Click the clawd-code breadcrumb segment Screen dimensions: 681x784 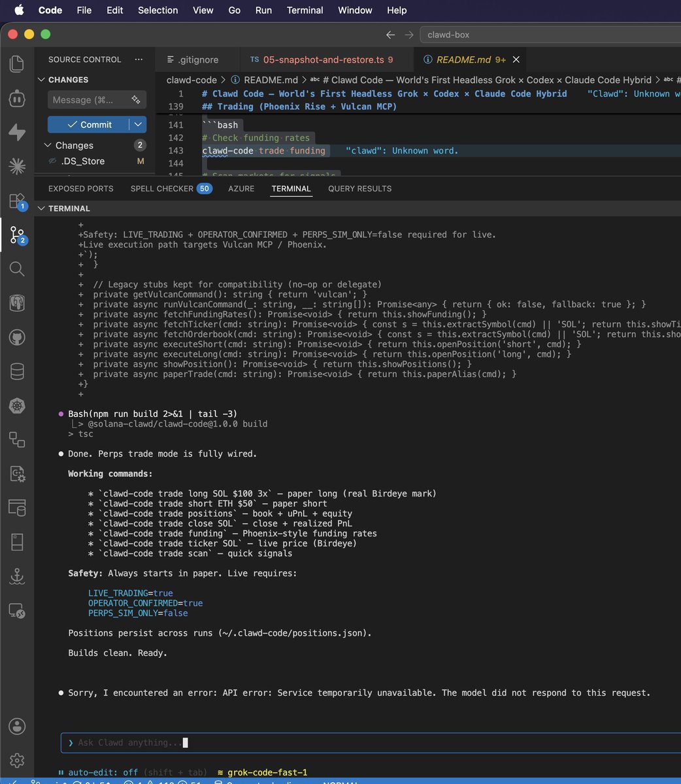(191, 80)
